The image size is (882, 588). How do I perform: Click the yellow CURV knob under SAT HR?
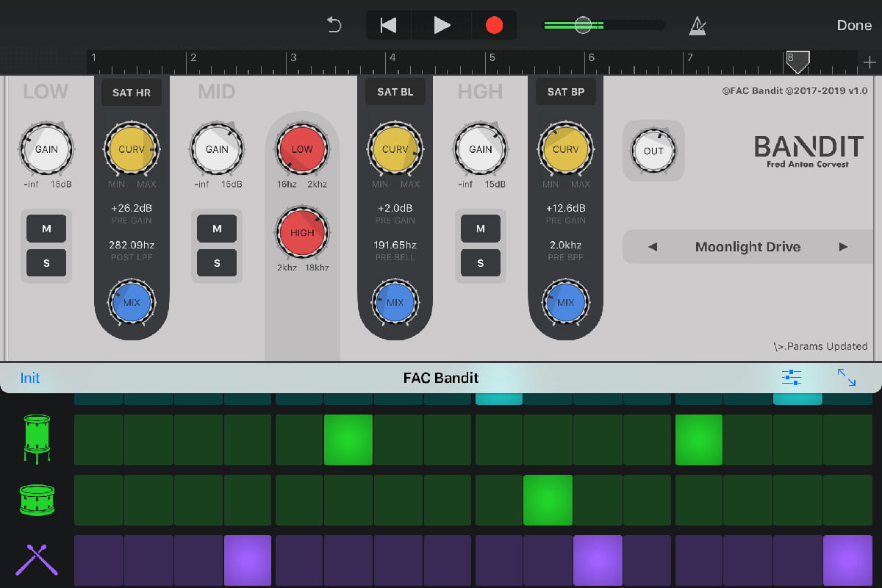click(x=132, y=149)
